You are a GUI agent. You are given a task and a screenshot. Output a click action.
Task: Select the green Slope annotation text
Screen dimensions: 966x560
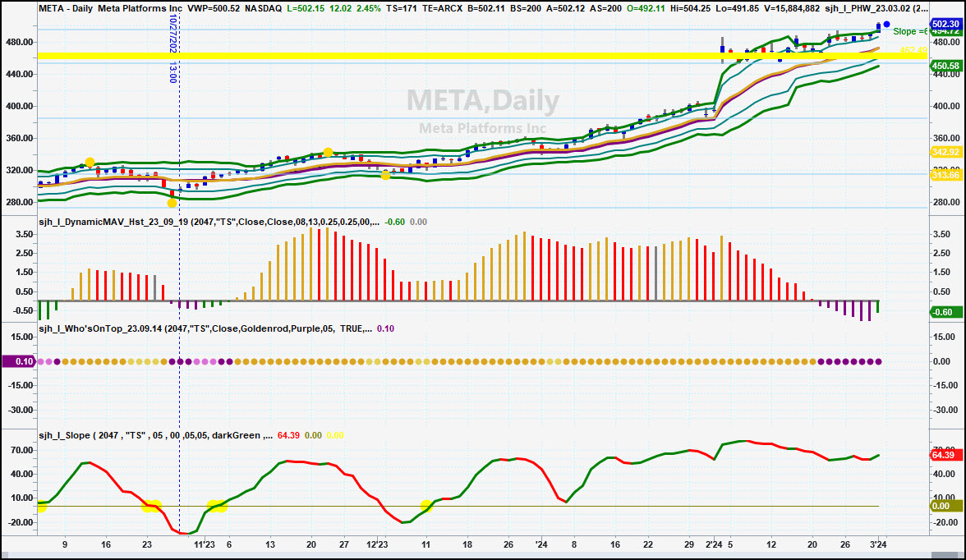(x=910, y=31)
